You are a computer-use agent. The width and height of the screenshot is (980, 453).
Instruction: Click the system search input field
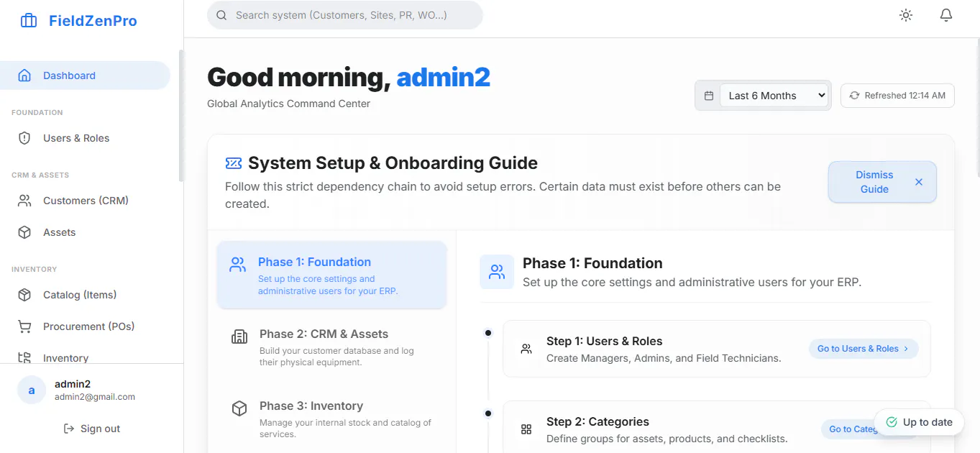(345, 15)
